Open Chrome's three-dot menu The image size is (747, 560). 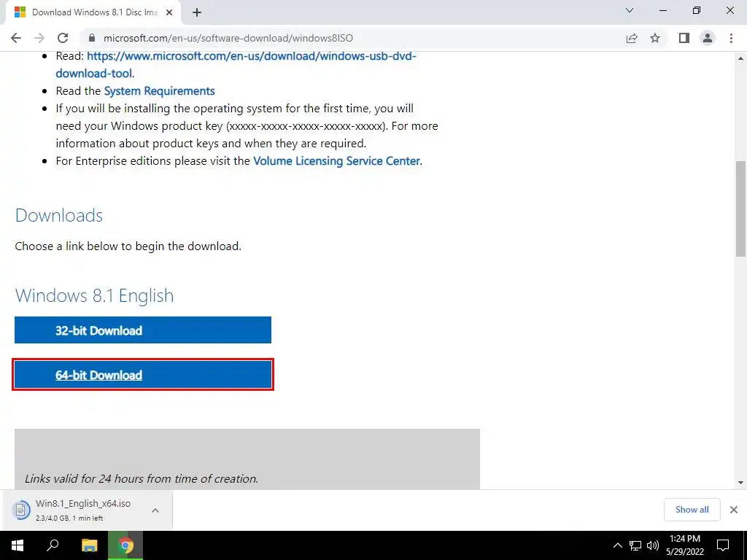731,38
